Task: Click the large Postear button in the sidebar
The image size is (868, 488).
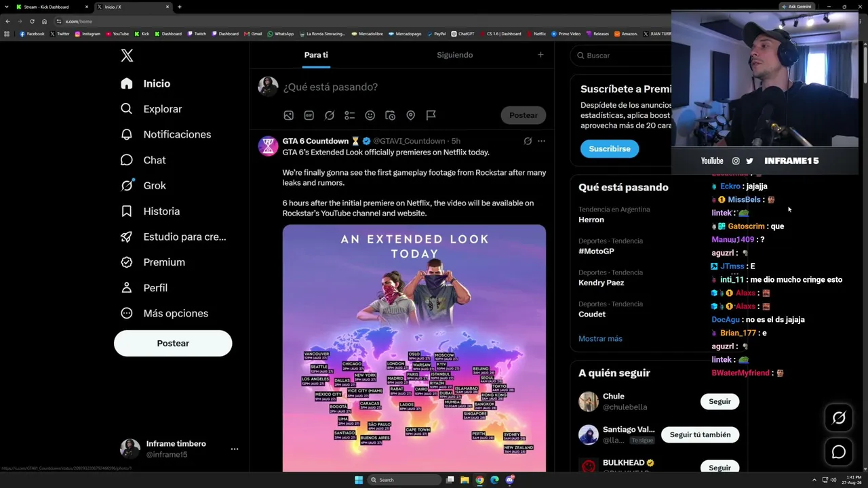Action: click(173, 344)
